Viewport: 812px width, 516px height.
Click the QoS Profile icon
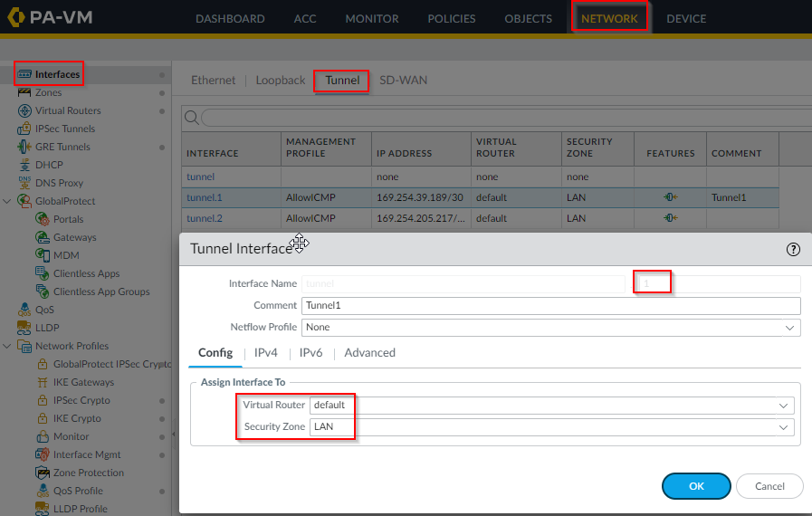(43, 492)
